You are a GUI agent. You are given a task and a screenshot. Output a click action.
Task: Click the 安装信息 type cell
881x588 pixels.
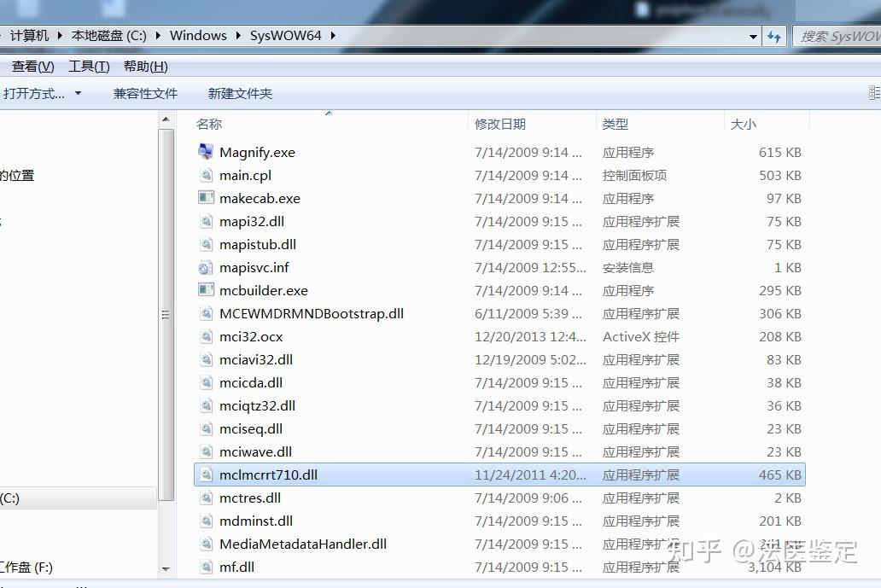click(628, 267)
